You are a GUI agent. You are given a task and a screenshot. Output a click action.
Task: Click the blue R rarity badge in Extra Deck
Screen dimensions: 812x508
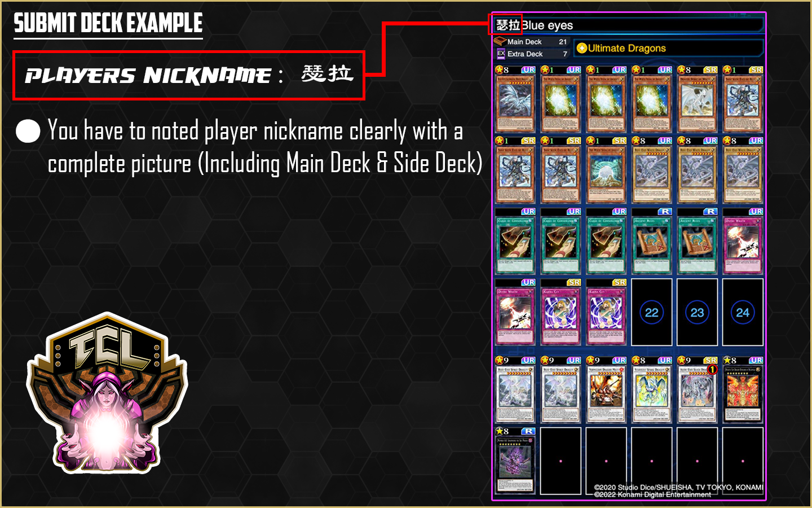[528, 431]
